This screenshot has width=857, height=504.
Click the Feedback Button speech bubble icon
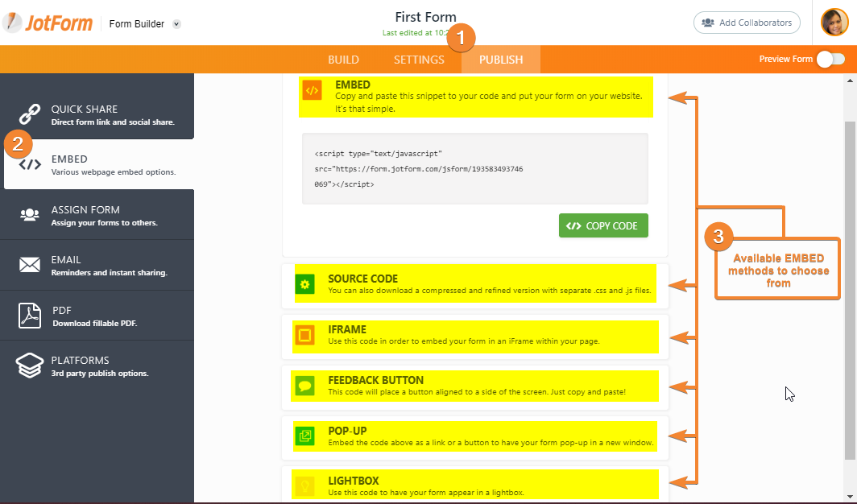click(304, 386)
